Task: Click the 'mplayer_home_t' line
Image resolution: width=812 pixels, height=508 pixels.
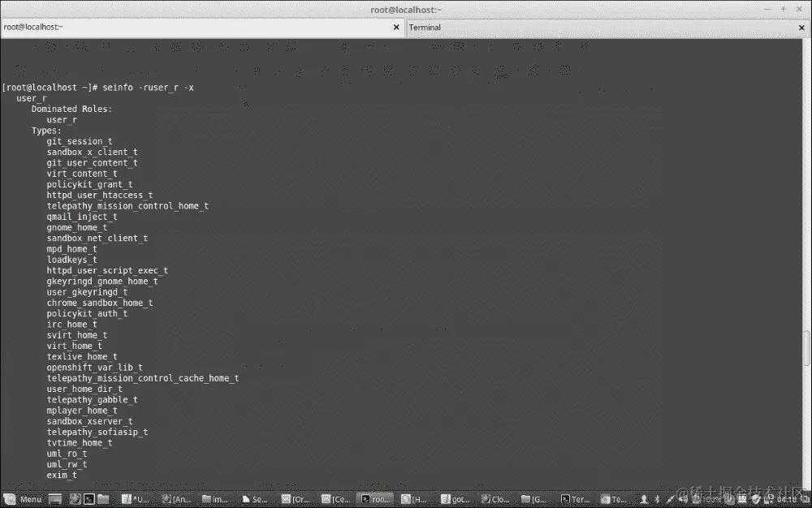Action: 82,411
